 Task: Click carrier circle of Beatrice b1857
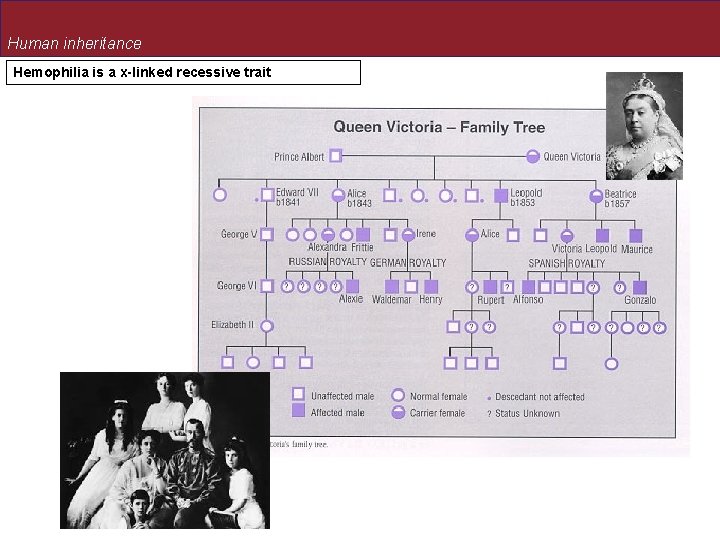596,196
